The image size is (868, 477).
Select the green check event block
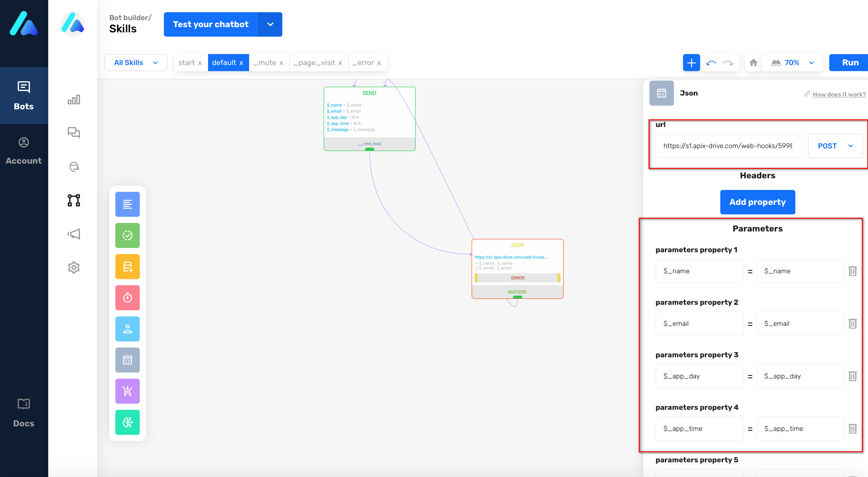pos(127,235)
